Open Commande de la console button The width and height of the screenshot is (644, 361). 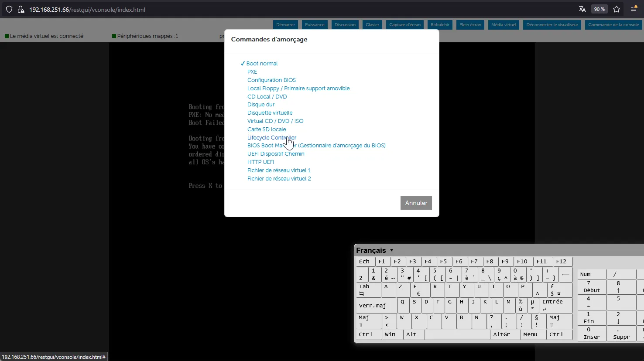click(x=613, y=25)
